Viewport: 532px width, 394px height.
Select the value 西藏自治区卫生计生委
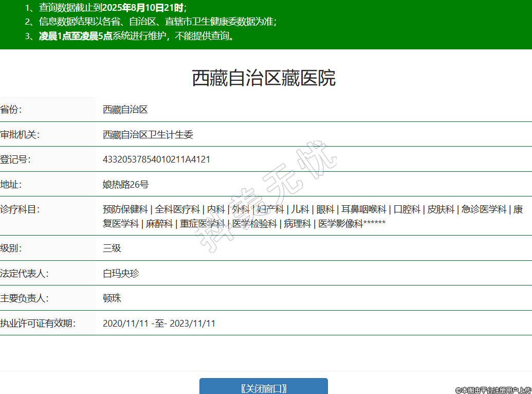point(148,135)
